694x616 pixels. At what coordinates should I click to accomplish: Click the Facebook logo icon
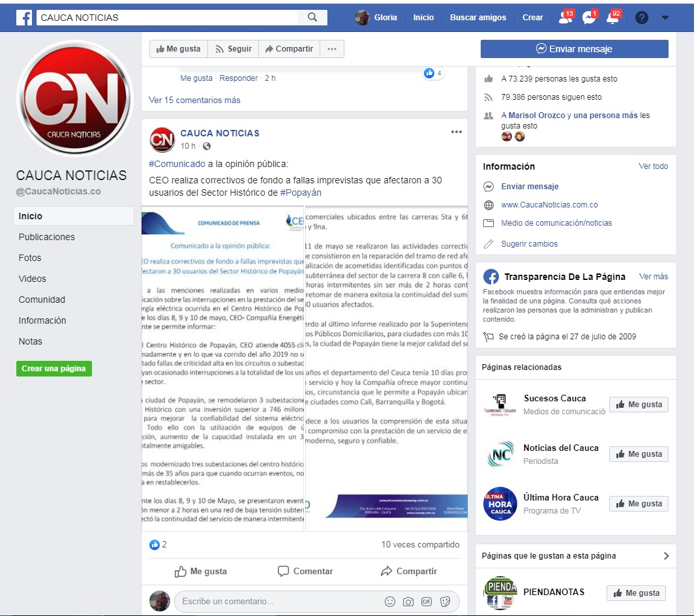24,18
